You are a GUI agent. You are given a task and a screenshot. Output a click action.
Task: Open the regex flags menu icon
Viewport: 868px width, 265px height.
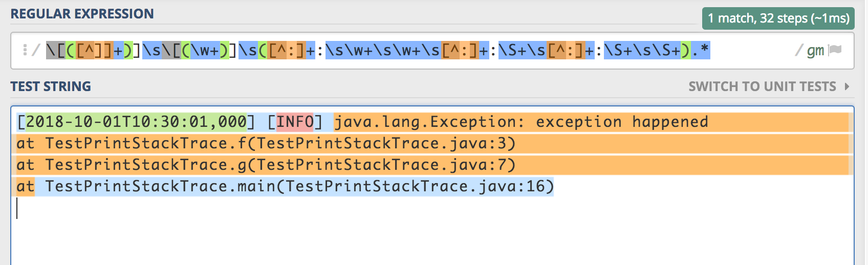point(835,50)
